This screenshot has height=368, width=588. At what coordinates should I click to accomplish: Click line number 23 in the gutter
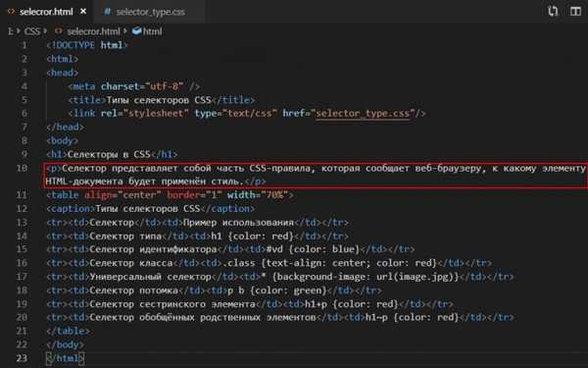click(22, 358)
